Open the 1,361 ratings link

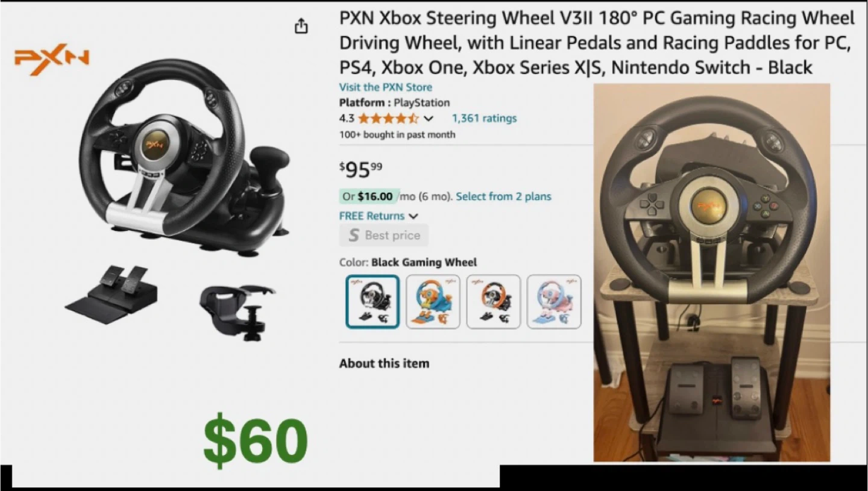pos(484,118)
